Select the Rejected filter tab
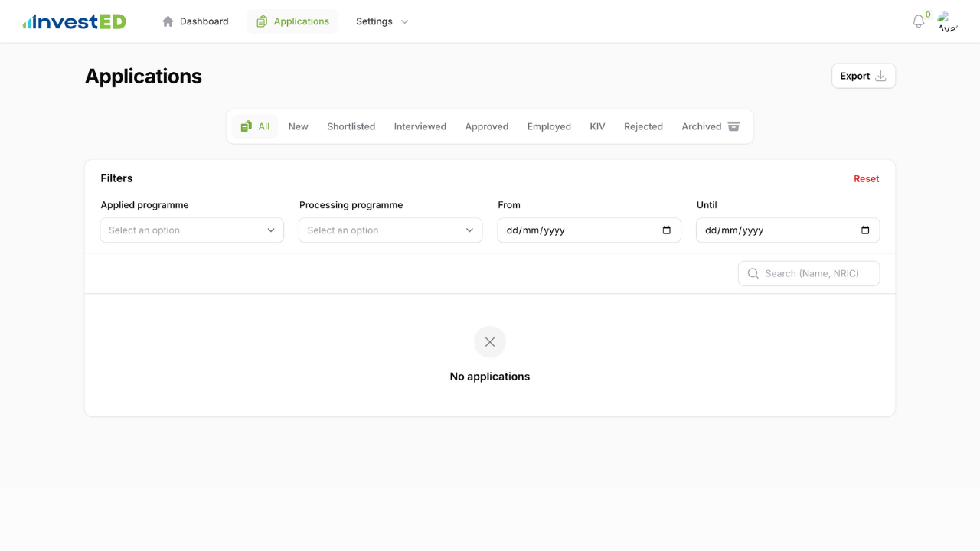Image resolution: width=980 pixels, height=551 pixels. pos(643,126)
